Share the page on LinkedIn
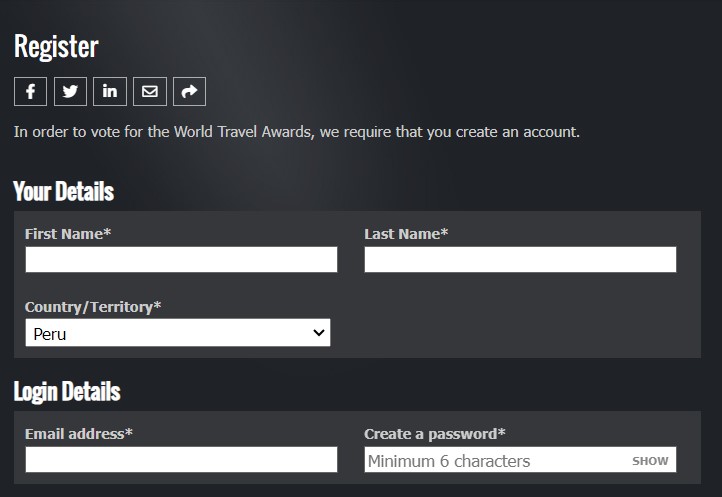Viewport: 722px width, 497px height. (x=110, y=92)
